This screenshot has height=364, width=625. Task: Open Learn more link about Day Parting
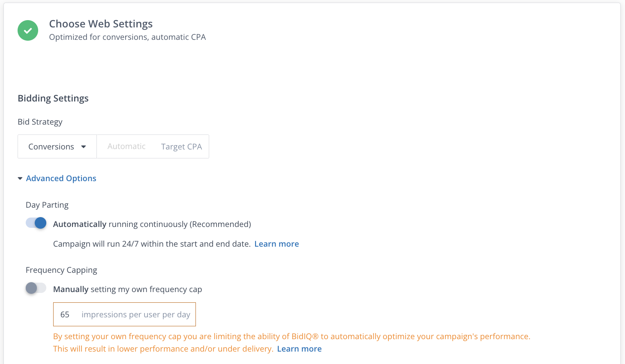point(276,244)
